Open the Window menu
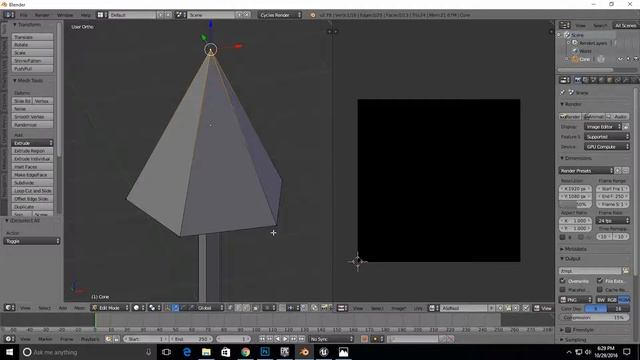The image size is (640, 360). (65, 15)
